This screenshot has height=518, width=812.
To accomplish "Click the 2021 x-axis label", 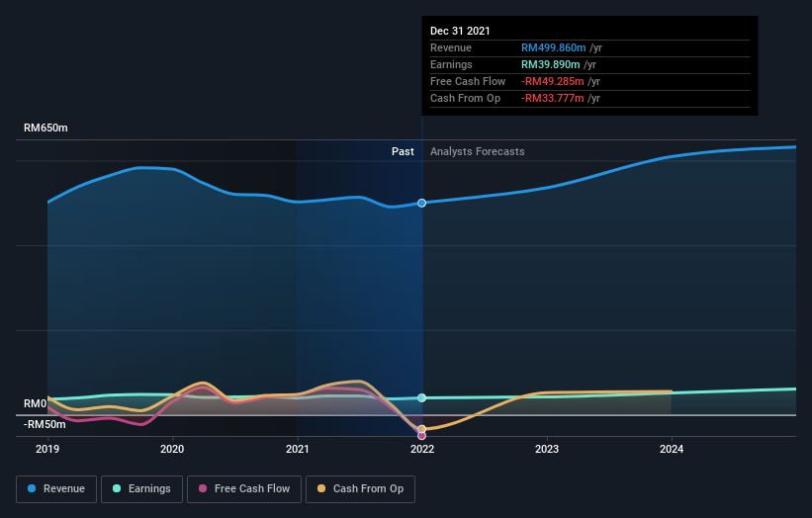I will [298, 449].
